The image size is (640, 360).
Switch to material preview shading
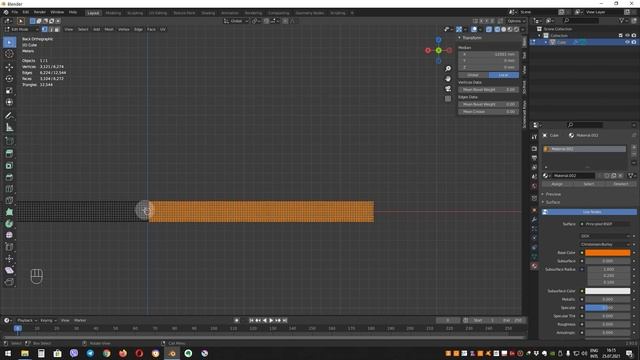point(510,29)
